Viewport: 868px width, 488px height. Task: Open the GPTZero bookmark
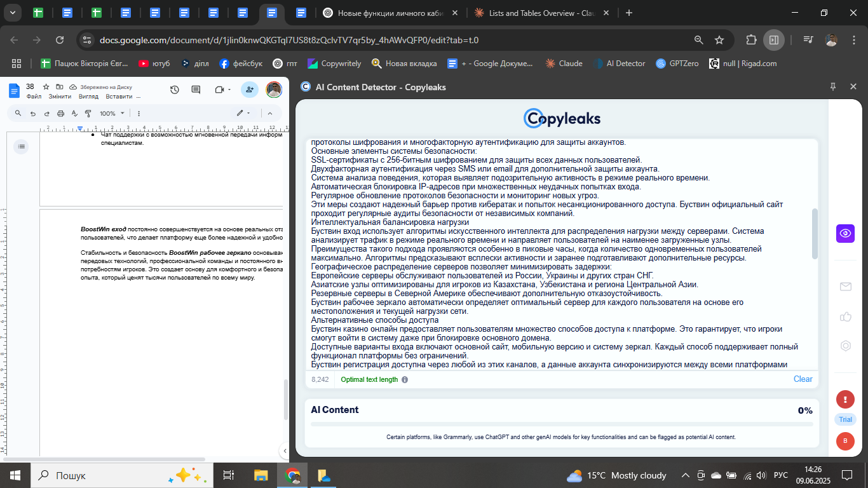[x=677, y=64]
